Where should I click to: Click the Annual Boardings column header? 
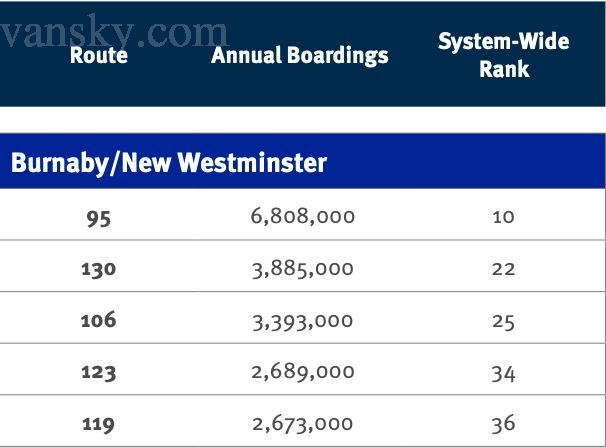pos(299,55)
